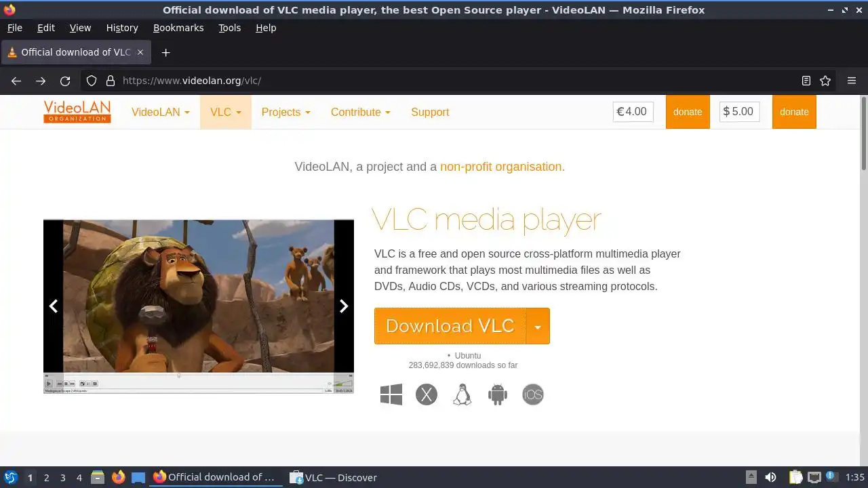Screen dimensions: 868x488
Task: Launch file manager from taskbar
Action: click(98, 477)
